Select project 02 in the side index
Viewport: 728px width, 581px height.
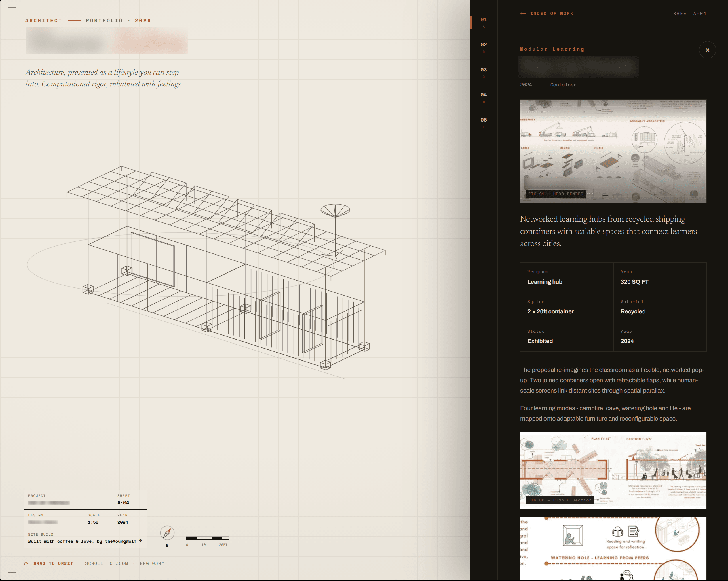pyautogui.click(x=484, y=48)
